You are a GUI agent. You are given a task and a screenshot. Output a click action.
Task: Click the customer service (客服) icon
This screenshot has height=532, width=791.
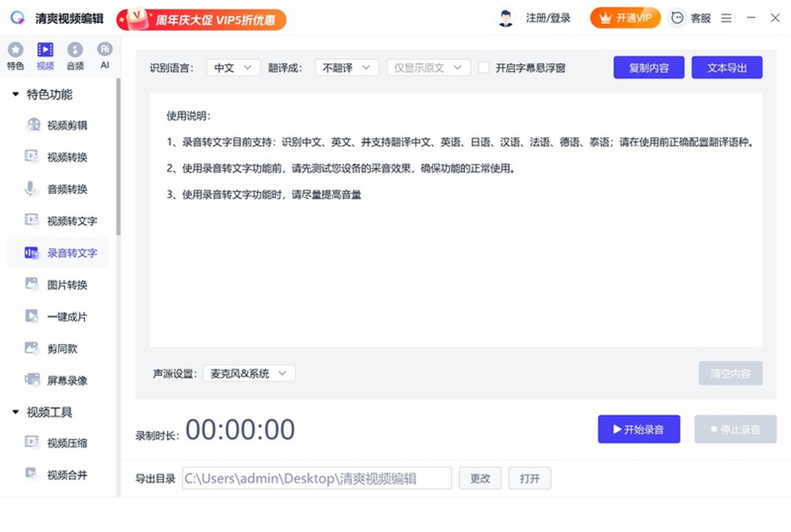click(678, 18)
